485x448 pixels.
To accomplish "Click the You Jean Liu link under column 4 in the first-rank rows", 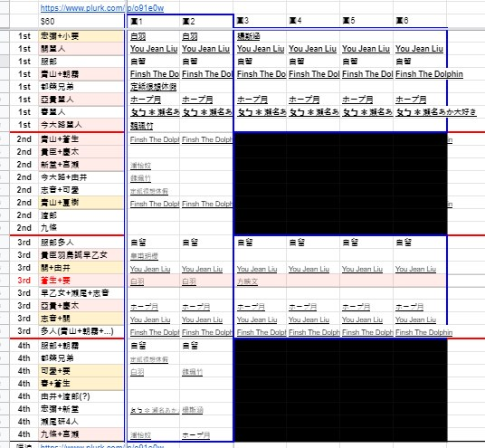I will click(312, 49).
